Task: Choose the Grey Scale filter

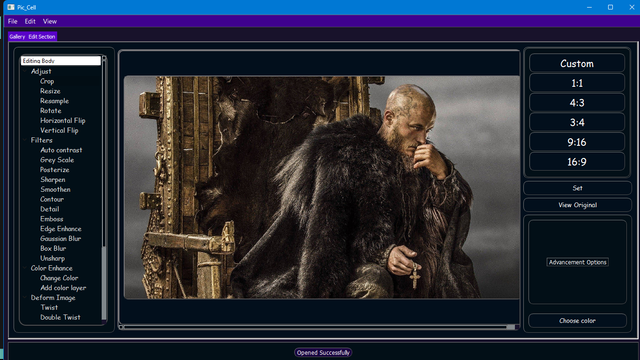Action: point(57,160)
